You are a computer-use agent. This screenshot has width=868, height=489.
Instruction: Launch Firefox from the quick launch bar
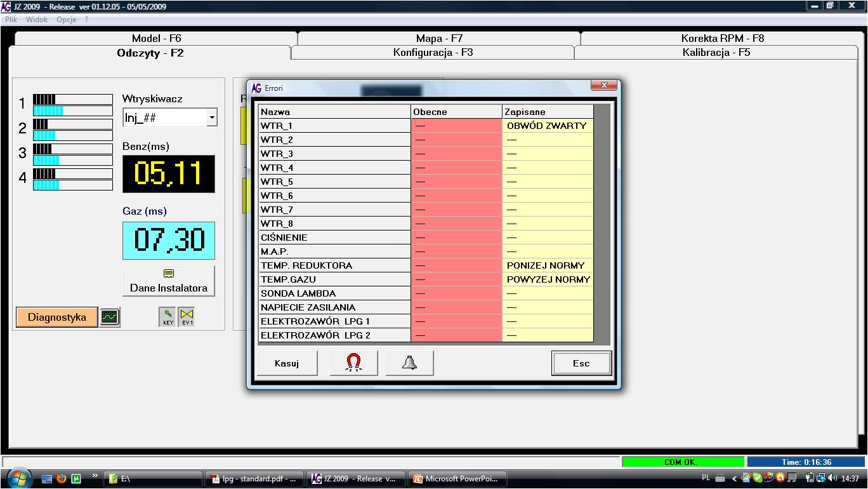point(62,478)
